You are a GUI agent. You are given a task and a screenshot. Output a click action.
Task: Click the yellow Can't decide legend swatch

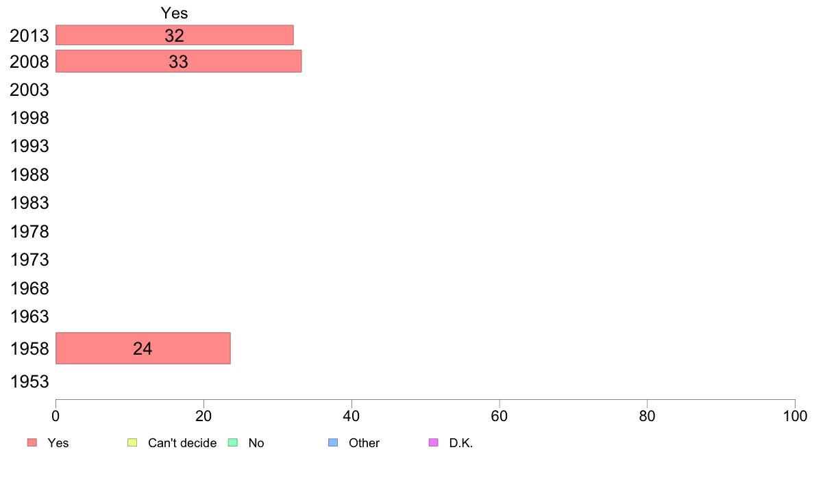click(132, 442)
